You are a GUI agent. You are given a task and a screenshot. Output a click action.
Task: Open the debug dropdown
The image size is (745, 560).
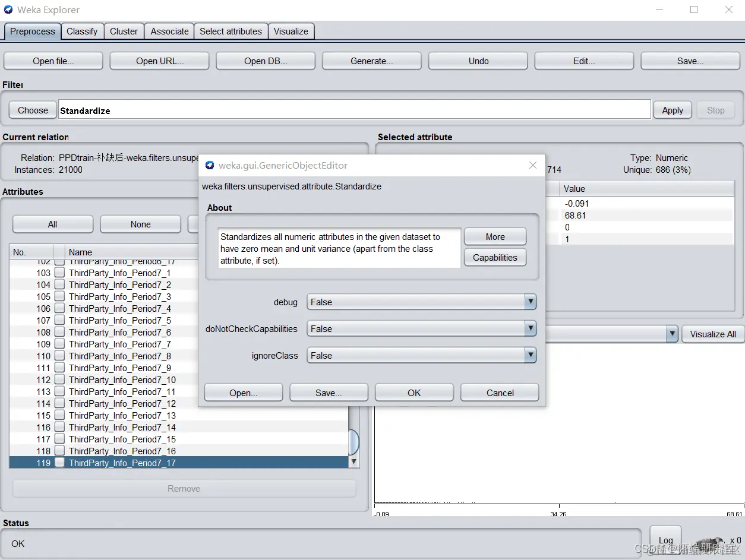pos(422,302)
